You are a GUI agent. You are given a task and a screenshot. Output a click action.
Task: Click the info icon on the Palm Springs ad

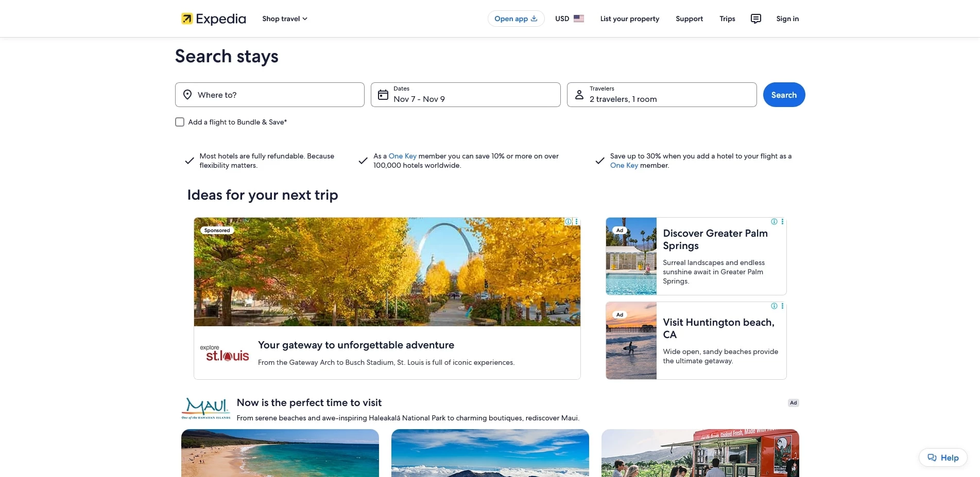click(x=773, y=221)
